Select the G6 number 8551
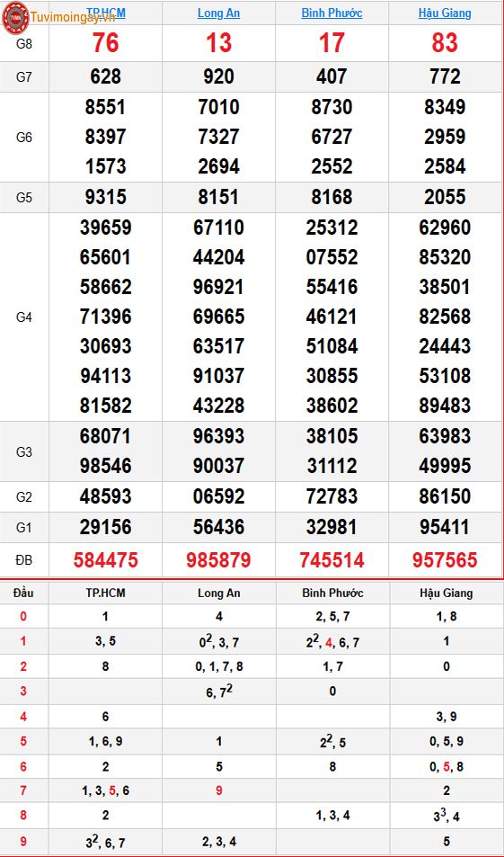This screenshot has width=504, height=857. pos(105,107)
